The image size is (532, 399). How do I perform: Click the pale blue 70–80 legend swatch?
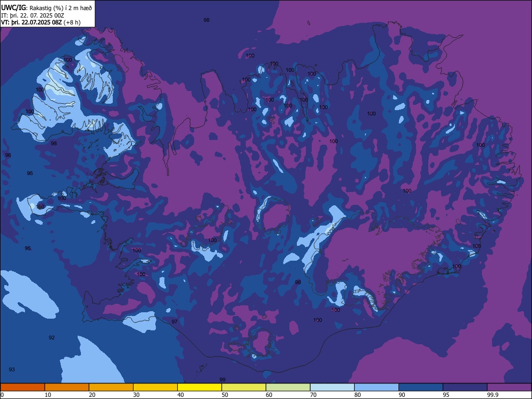tap(332, 387)
